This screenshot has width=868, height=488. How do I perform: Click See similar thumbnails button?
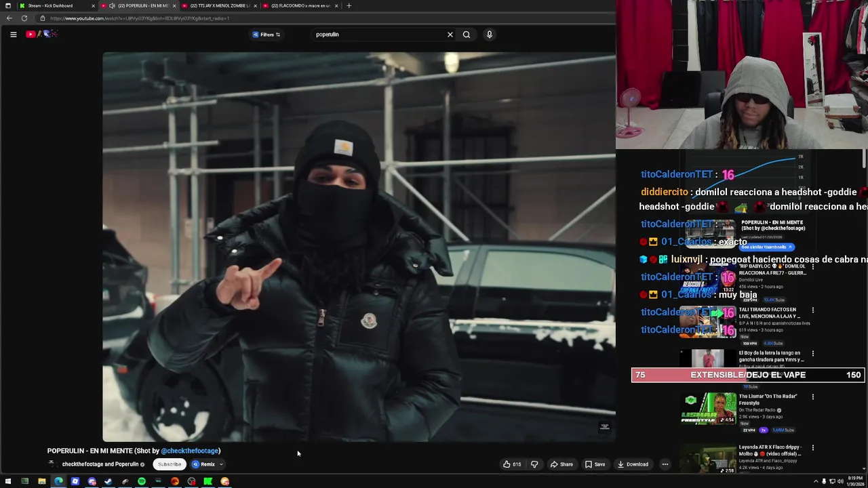[766, 247]
